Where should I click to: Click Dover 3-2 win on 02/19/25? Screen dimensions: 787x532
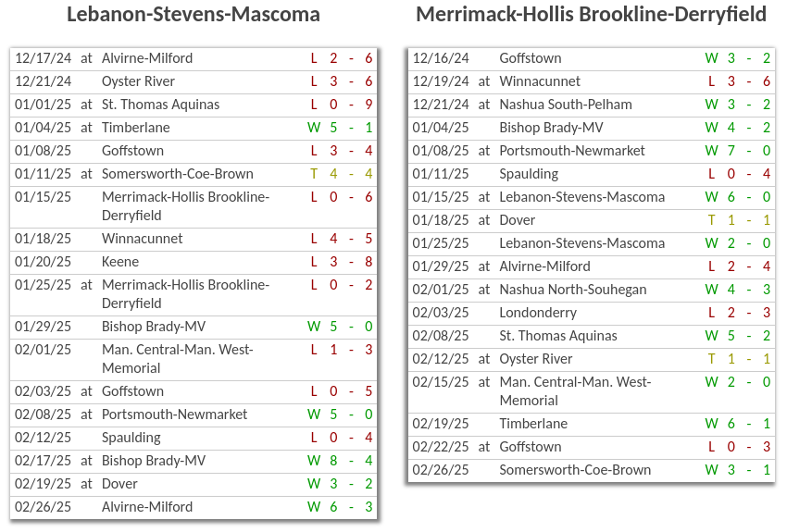(x=119, y=484)
